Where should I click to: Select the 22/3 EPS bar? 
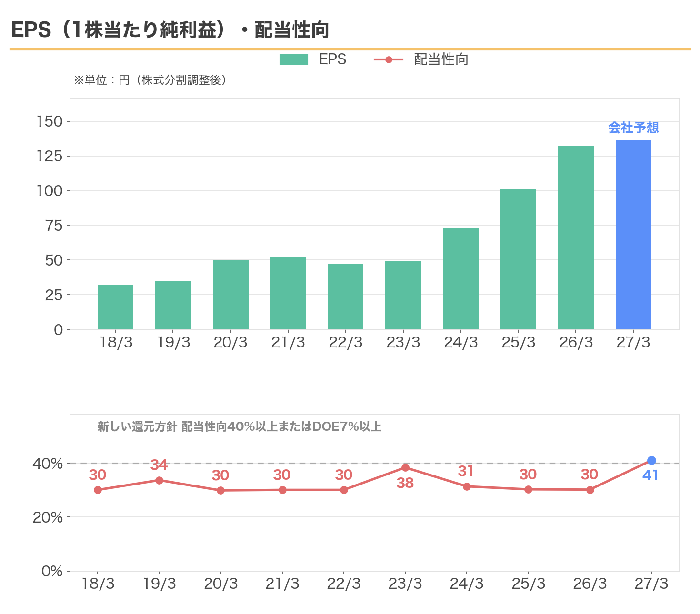346,296
